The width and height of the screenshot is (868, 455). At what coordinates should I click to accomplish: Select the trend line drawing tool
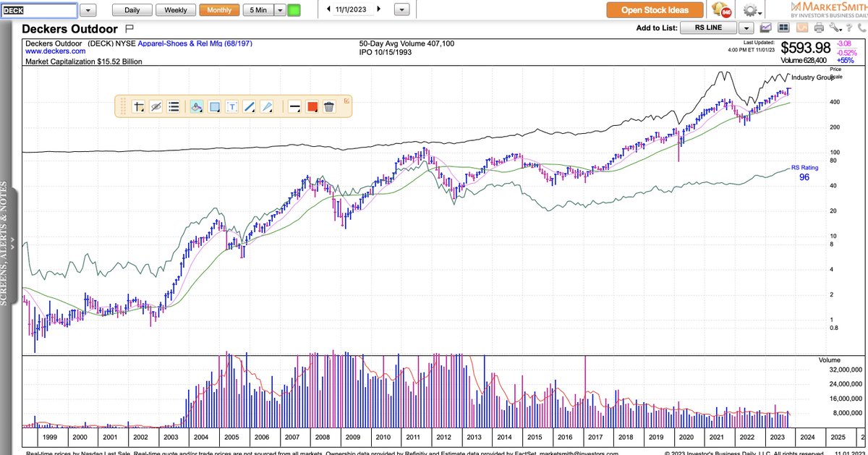pyautogui.click(x=250, y=106)
